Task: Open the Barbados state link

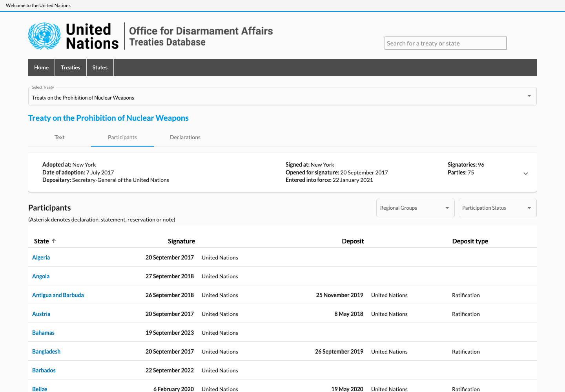Action: coord(44,370)
